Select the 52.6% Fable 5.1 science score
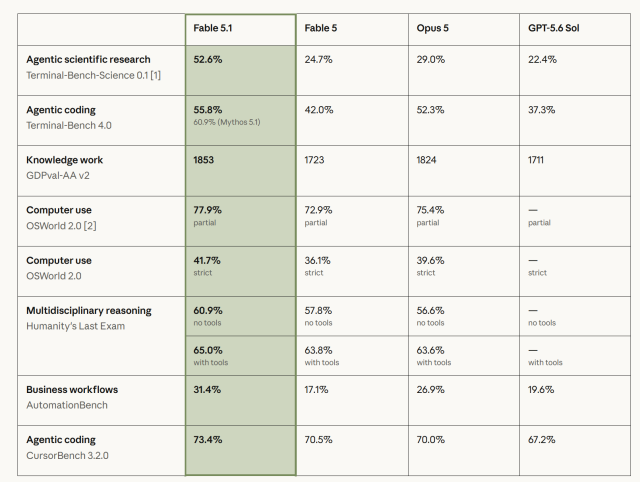This screenshot has width=640, height=482. [208, 60]
